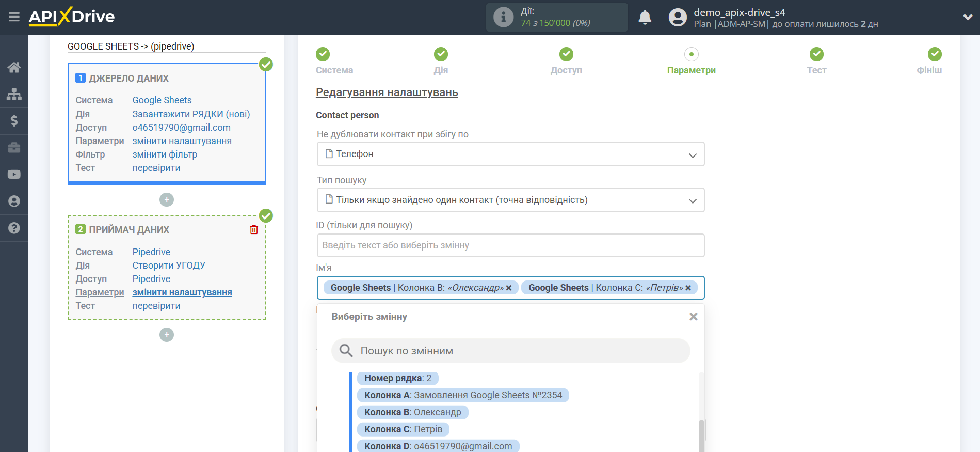The image size is (980, 452).
Task: Click the user avatar icon
Action: [678, 18]
